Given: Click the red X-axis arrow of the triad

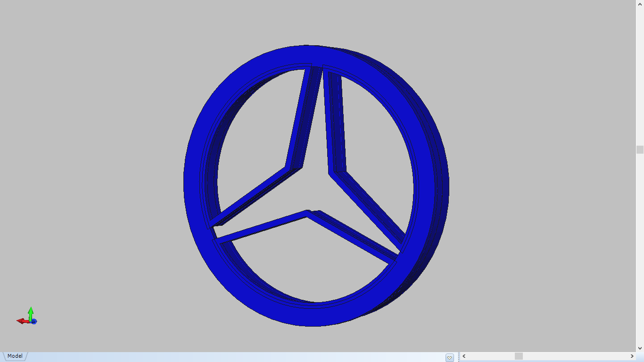Looking at the screenshot, I should (22, 321).
